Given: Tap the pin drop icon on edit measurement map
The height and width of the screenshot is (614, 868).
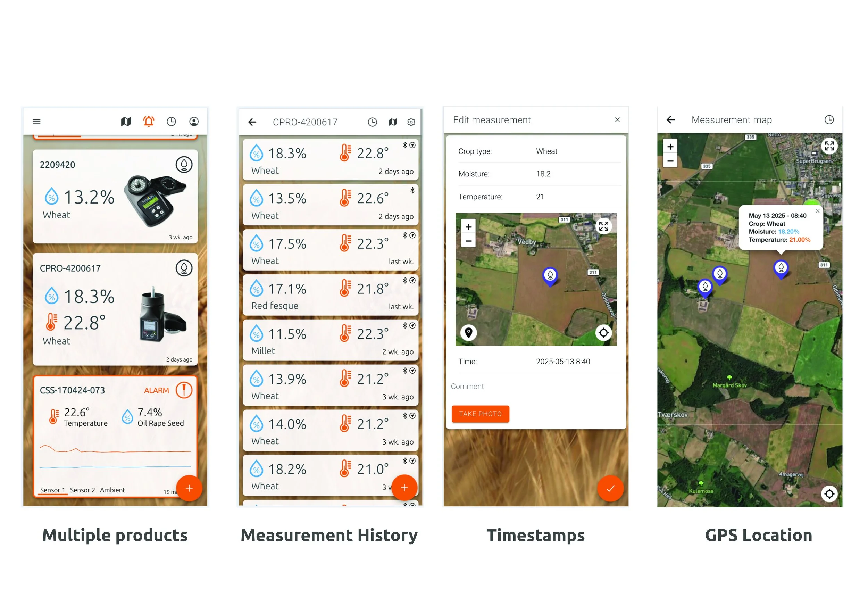Looking at the screenshot, I should (468, 333).
